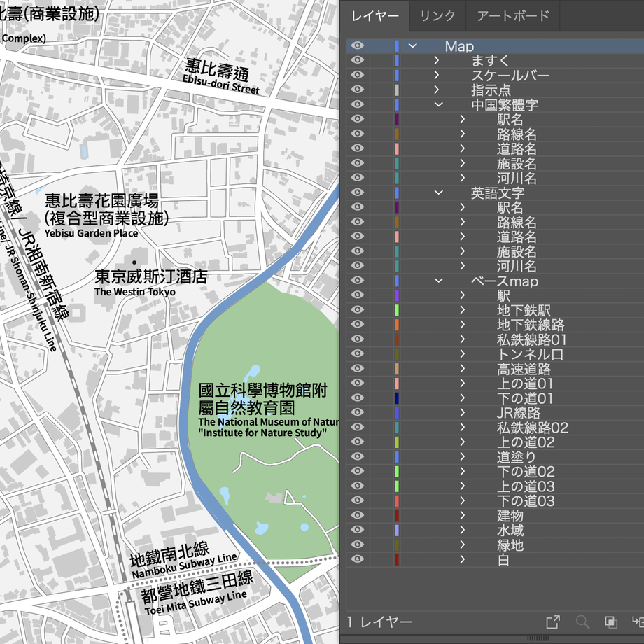Expand the 地下鉄線路 sublayer

point(463,325)
